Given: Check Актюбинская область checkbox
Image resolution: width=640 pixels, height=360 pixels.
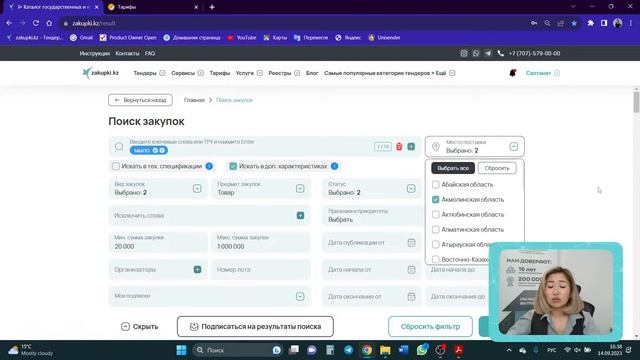Looking at the screenshot, I should [436, 214].
